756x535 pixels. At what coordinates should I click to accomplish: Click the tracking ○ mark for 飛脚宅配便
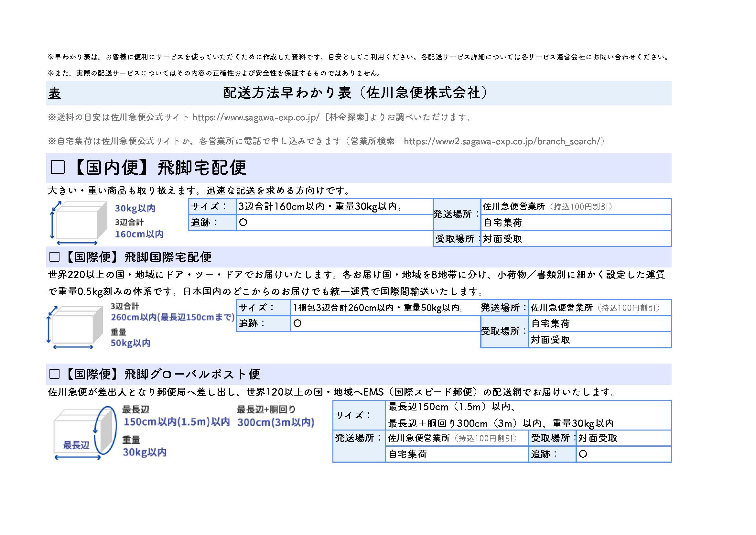click(243, 223)
